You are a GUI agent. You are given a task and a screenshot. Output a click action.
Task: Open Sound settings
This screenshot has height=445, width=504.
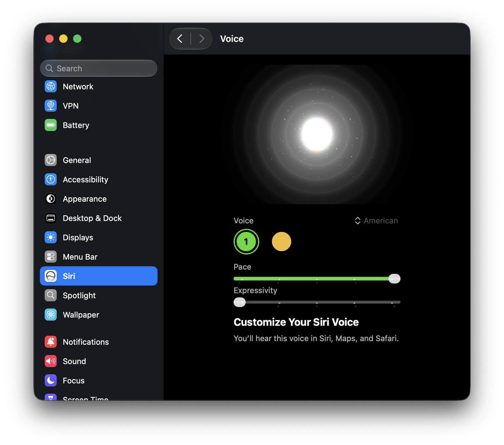99,361
